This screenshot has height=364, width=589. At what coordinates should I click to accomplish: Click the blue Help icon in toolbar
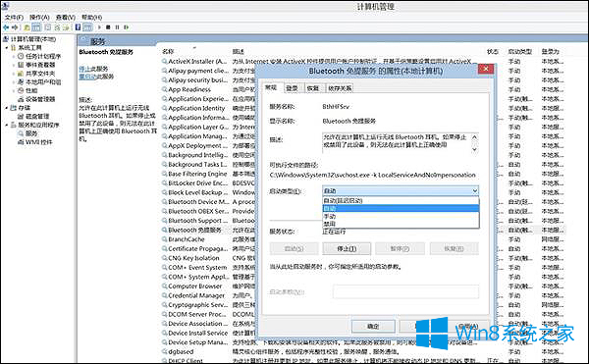pos(78,27)
